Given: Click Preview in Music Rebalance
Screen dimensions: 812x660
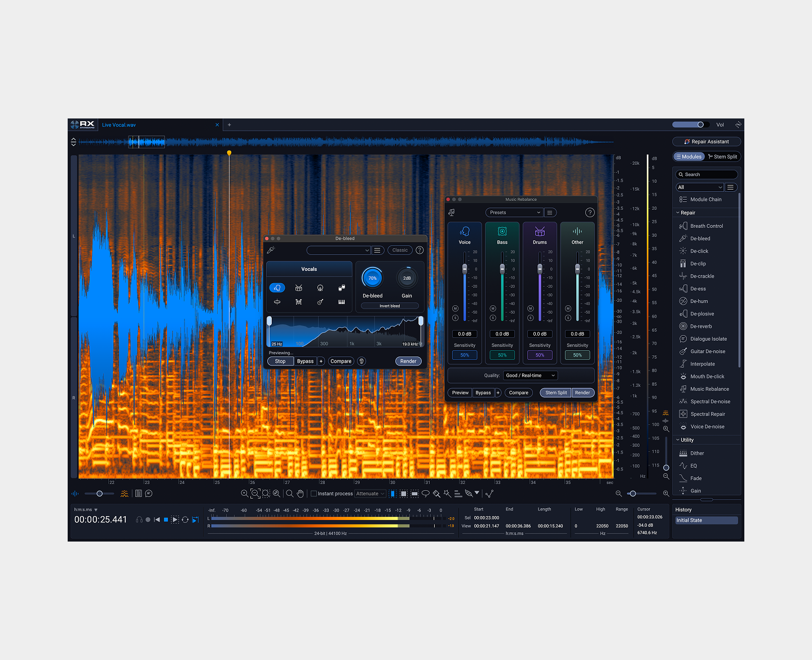Looking at the screenshot, I should pos(460,393).
